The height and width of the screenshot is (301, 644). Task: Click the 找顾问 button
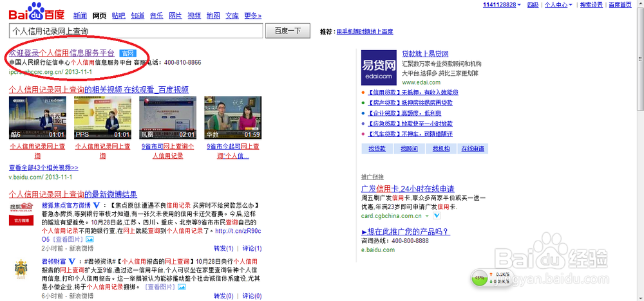coord(409,149)
